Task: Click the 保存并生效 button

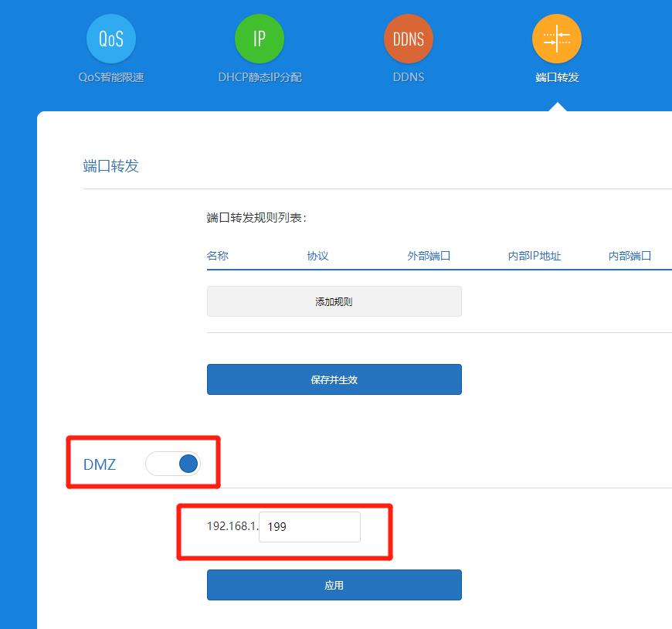Action: click(x=334, y=379)
